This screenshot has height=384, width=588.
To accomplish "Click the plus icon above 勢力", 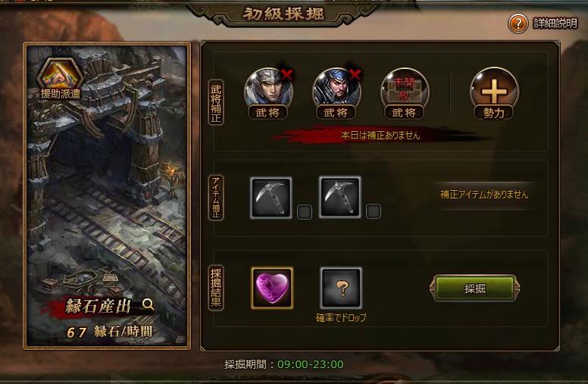I will pyautogui.click(x=494, y=89).
